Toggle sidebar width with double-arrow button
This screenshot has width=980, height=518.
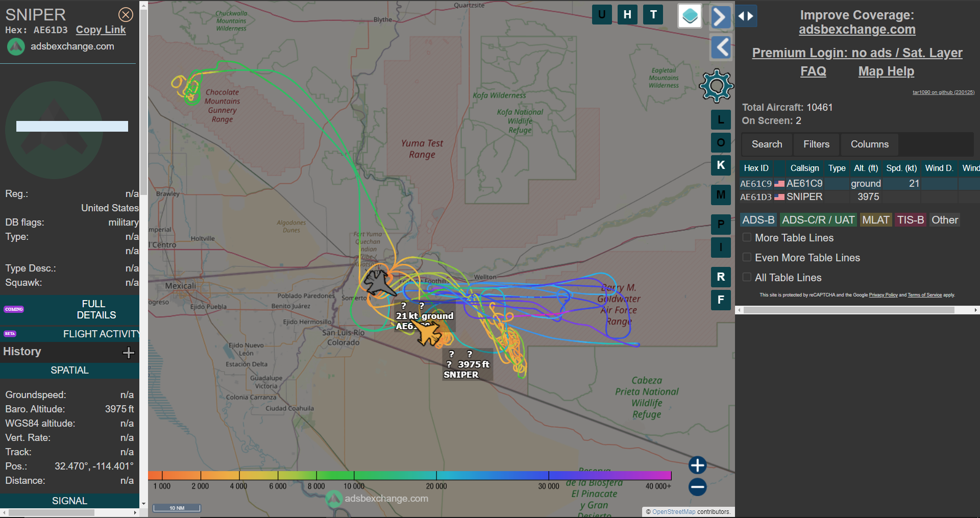[x=746, y=16]
